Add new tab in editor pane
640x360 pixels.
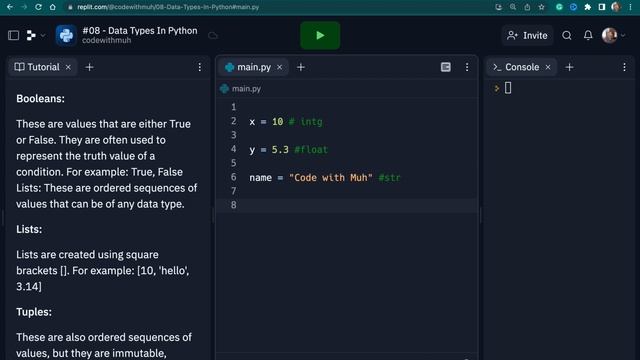(x=301, y=67)
